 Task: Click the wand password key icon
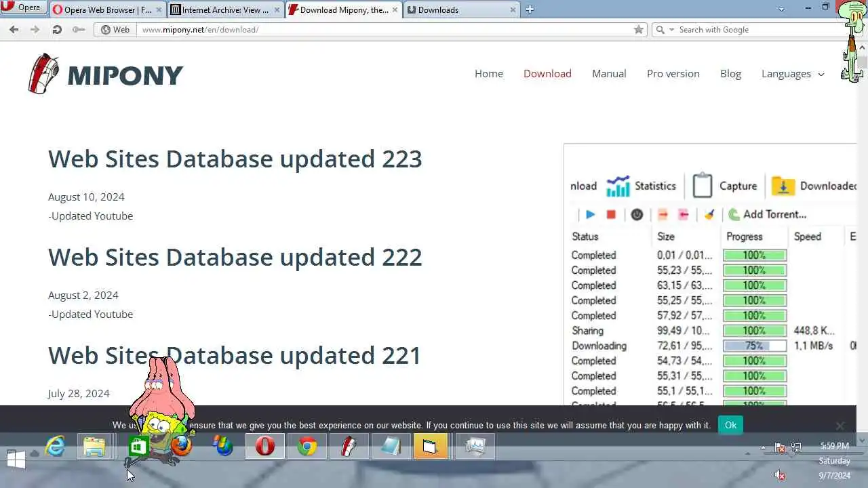(x=79, y=29)
